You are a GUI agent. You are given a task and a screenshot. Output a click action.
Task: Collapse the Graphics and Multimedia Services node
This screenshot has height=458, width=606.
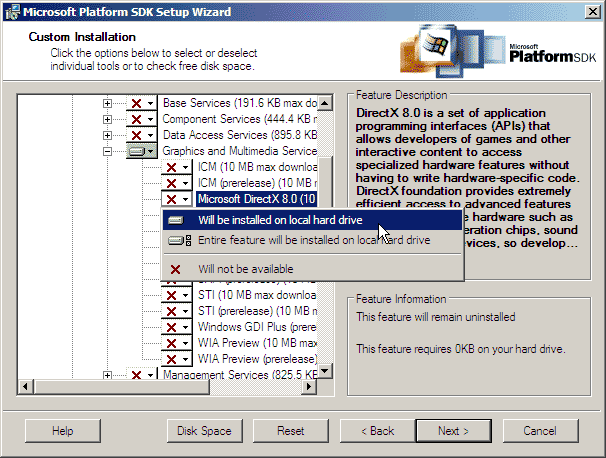pos(107,151)
